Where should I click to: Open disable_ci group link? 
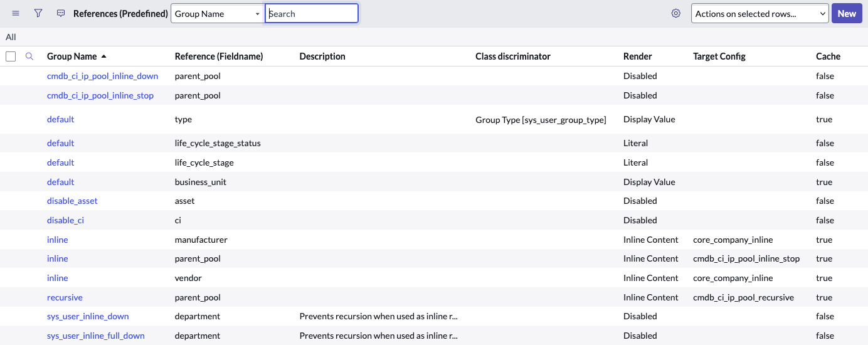tap(65, 220)
